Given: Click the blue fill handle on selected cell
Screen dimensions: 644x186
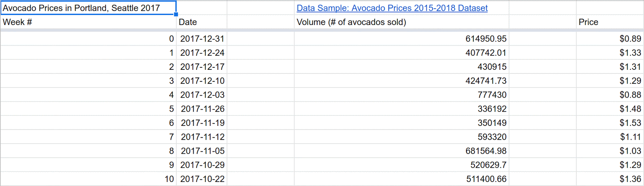Looking at the screenshot, I should 176,14.
